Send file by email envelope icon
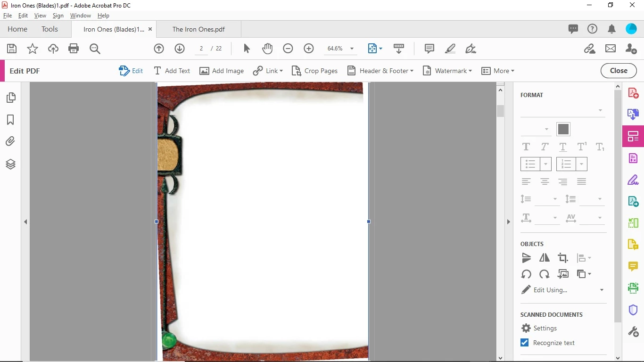This screenshot has width=644, height=362. tap(611, 49)
